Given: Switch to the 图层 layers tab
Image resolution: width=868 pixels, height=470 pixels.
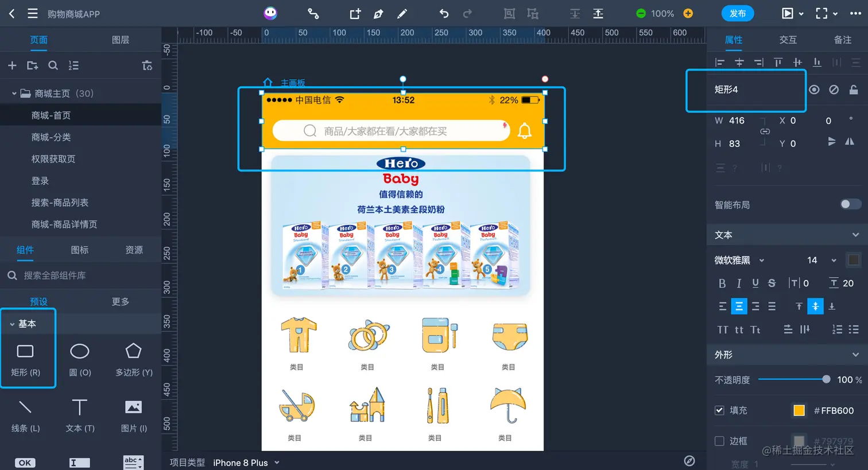Looking at the screenshot, I should [121, 40].
